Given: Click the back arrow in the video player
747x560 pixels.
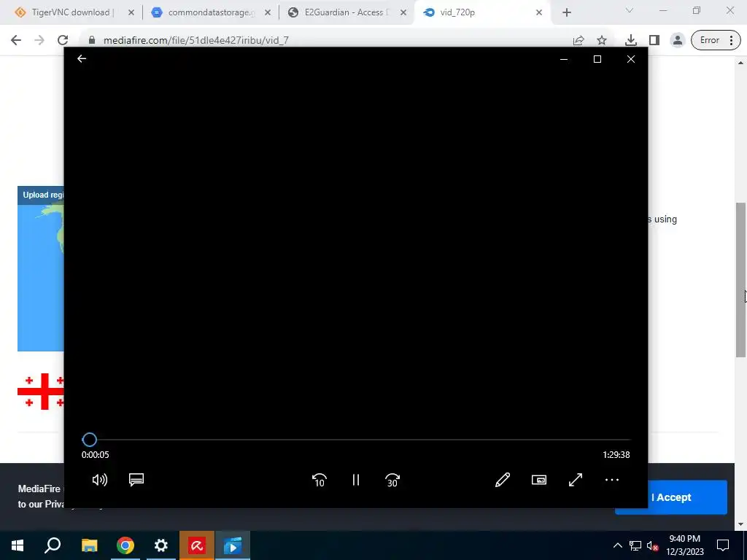Looking at the screenshot, I should click(x=82, y=58).
